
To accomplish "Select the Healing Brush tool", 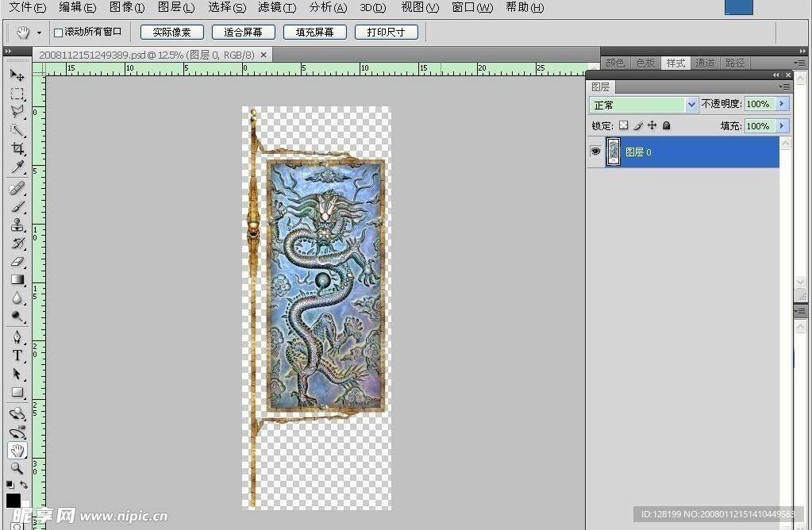I will 17,188.
